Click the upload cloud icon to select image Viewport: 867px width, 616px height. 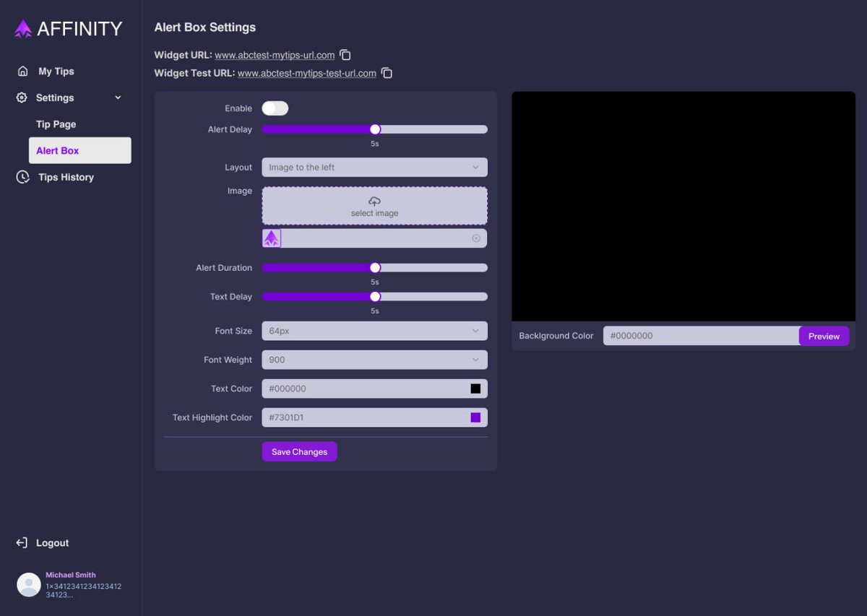[x=374, y=202]
